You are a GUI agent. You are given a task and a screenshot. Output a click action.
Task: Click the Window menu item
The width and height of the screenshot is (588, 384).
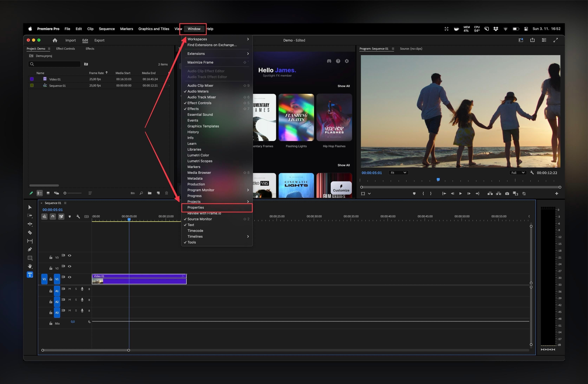(194, 29)
